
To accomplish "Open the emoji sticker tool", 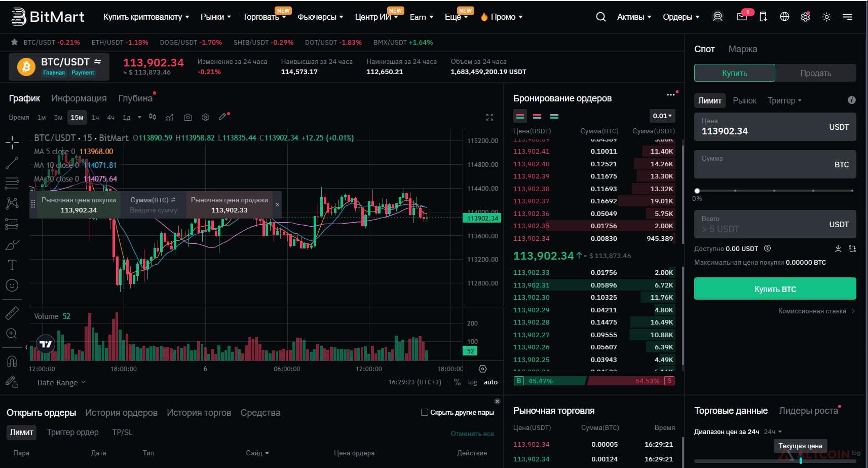I will pos(12,285).
